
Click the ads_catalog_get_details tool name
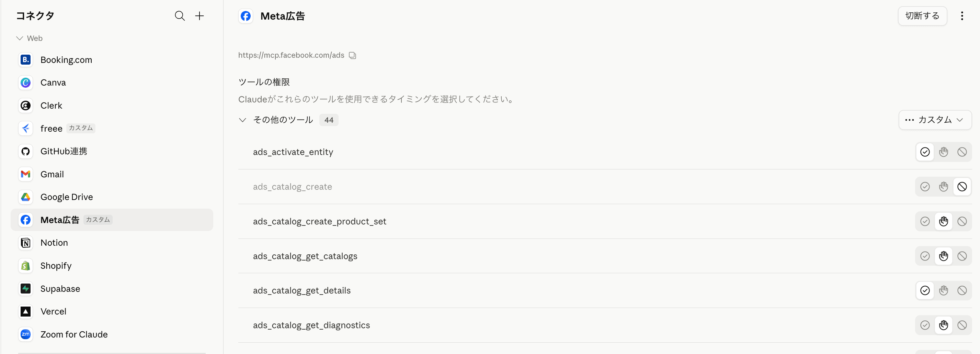302,290
